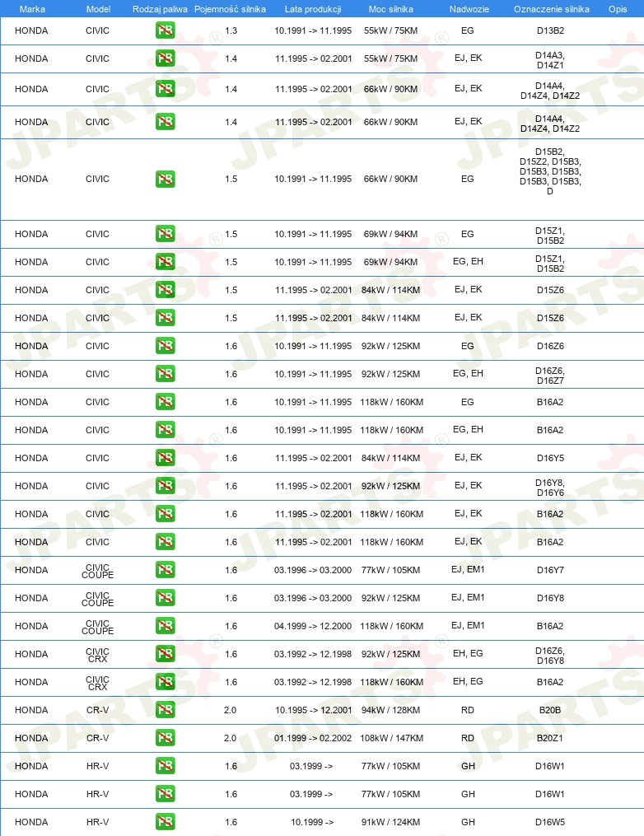Viewport: 644px width, 836px height.
Task: Select the production start 10.1999 ->
Action: tap(312, 822)
